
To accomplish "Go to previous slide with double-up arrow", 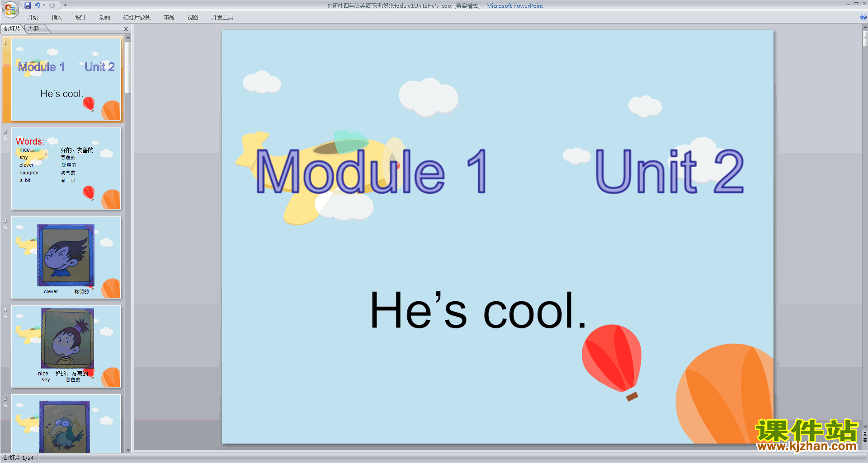I will click(865, 434).
